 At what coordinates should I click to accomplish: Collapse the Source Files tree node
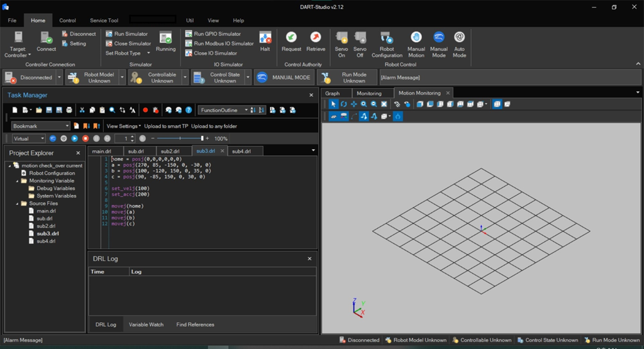[x=17, y=203]
